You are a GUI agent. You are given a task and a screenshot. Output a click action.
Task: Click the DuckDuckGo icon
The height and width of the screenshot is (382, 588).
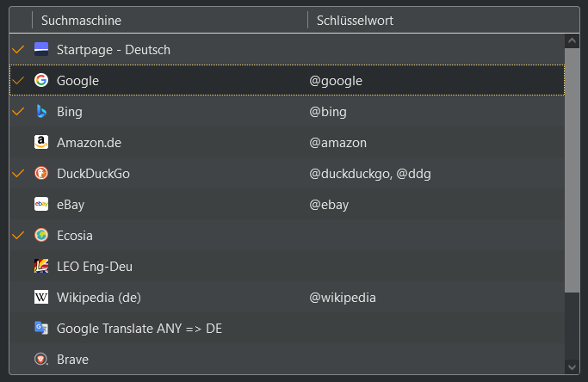coord(41,173)
